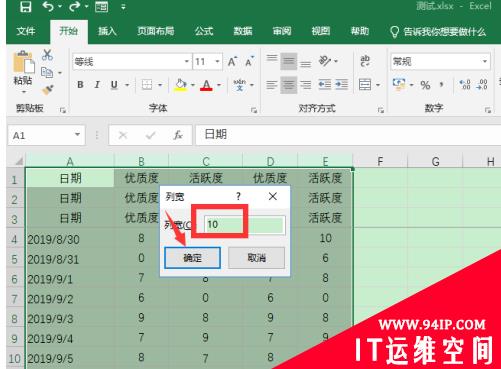Screen dimensions: 501x369
Task: Align text to the vertical middle
Action: (289, 61)
